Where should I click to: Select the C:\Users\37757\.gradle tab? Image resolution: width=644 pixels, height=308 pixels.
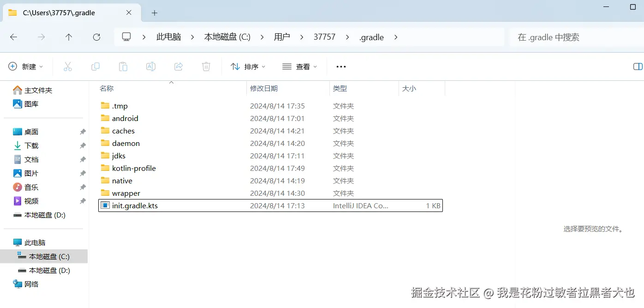[x=73, y=13]
